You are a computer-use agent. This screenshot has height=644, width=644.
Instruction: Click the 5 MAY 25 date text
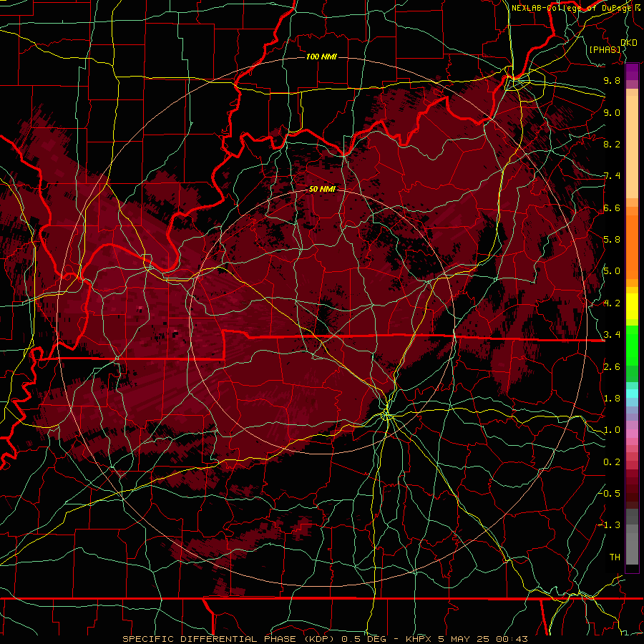tap(462, 639)
